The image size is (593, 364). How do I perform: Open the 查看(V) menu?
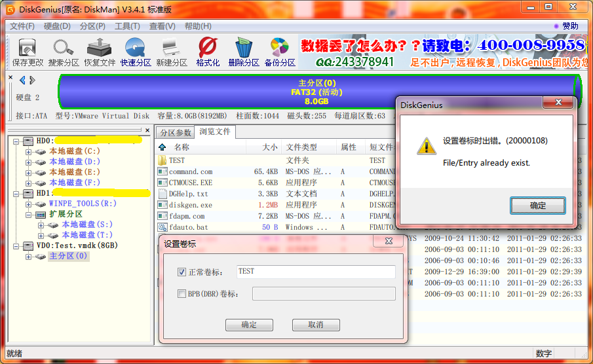pos(163,26)
